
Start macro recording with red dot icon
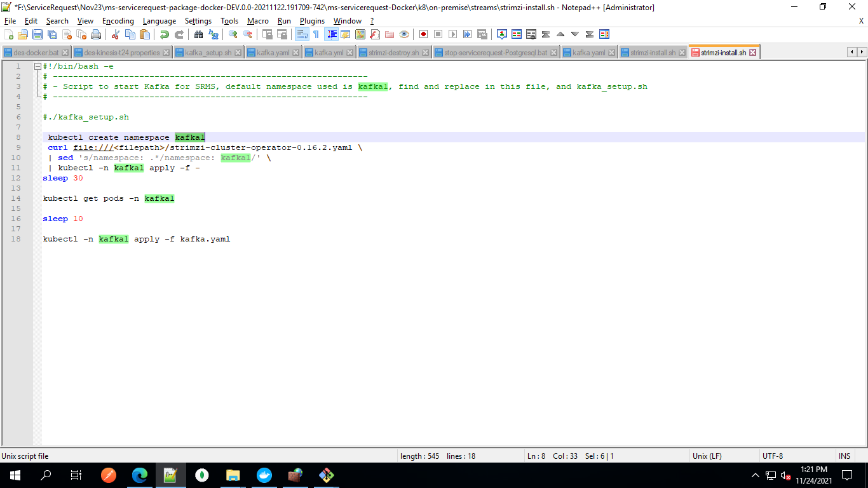pos(423,34)
